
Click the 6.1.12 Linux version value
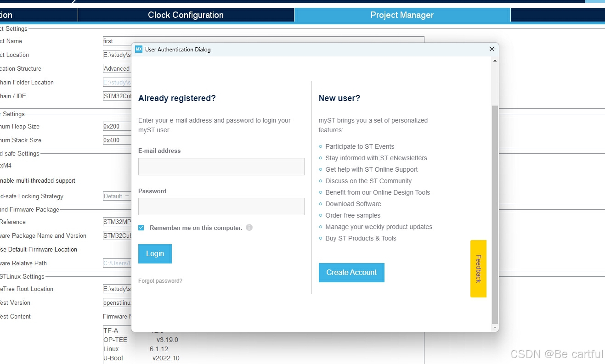(x=159, y=349)
